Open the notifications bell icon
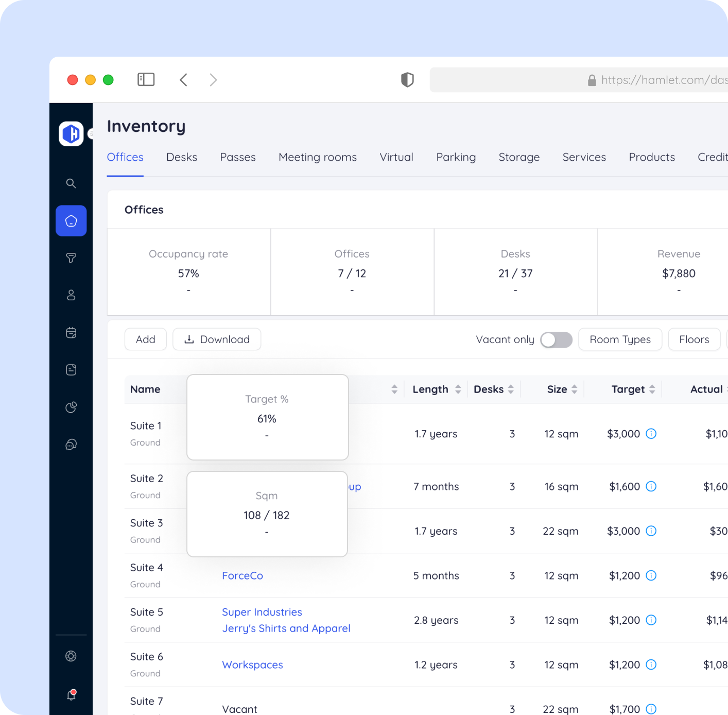This screenshot has width=728, height=715. [x=72, y=694]
